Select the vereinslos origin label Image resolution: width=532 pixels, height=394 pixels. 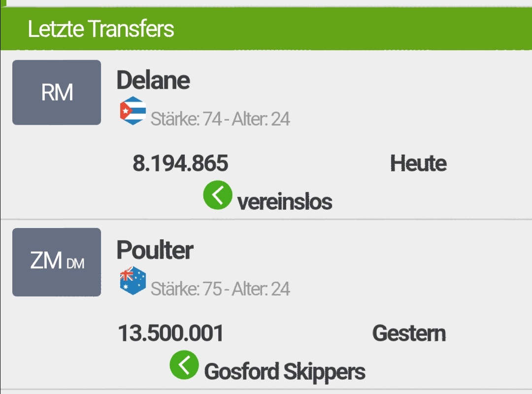(x=284, y=202)
